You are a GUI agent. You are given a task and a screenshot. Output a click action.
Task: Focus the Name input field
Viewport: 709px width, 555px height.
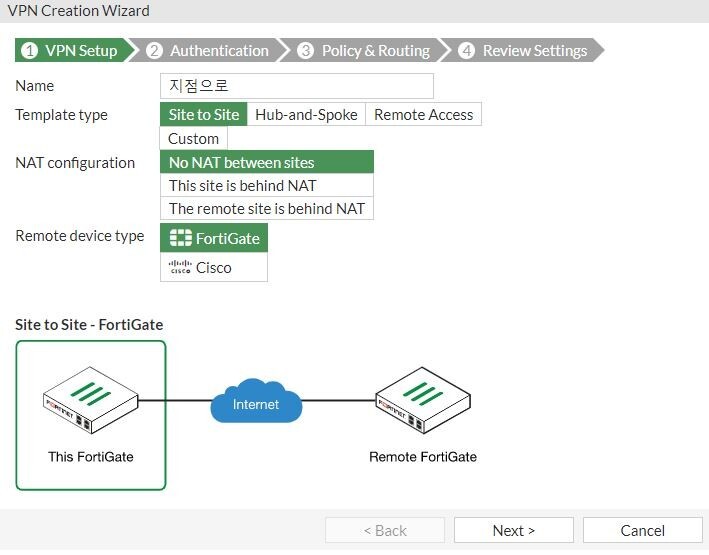click(x=297, y=86)
